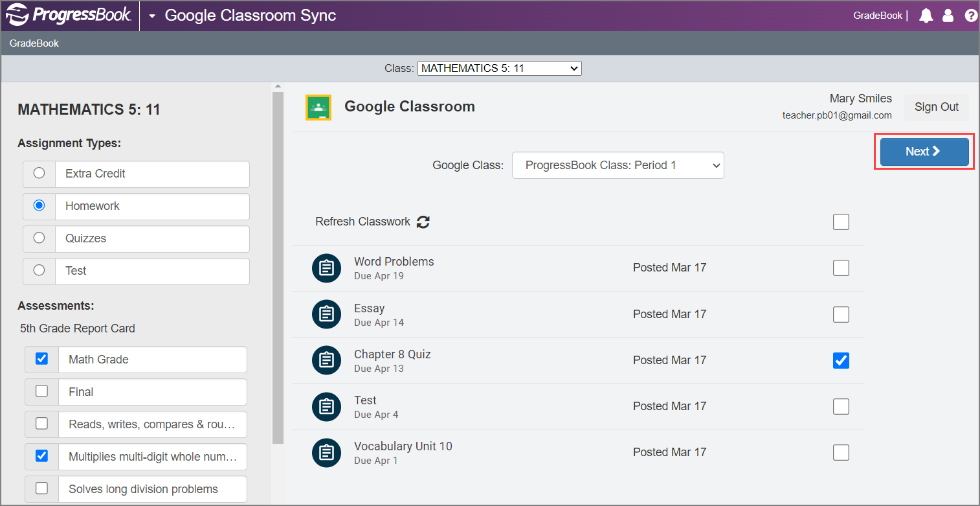This screenshot has height=506, width=980.
Task: Click the Due Apr 4 text
Action: (376, 415)
